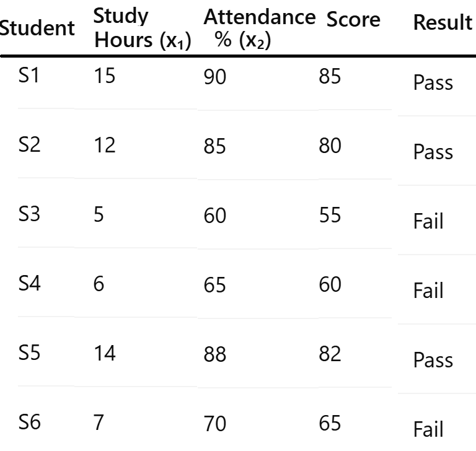This screenshot has height=451, width=476.
Task: Select attendance value 90 in S1 row
Action: point(215,77)
